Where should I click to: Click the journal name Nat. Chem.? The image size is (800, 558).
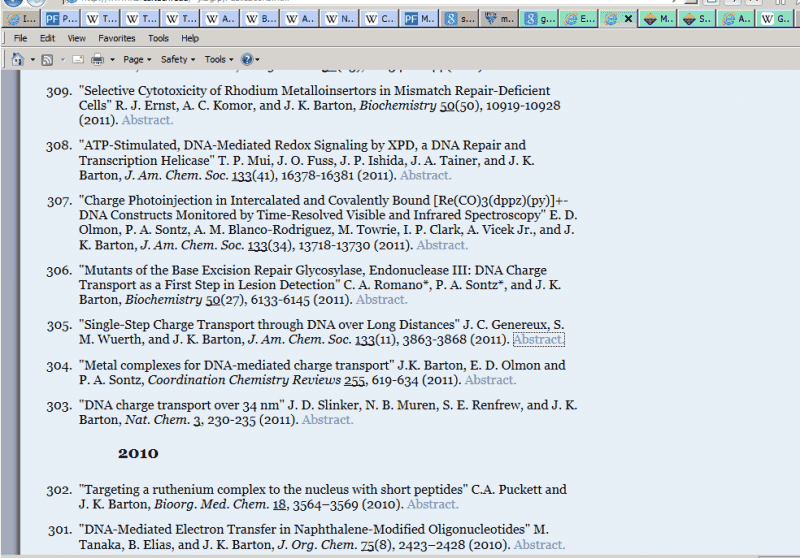[157, 420]
